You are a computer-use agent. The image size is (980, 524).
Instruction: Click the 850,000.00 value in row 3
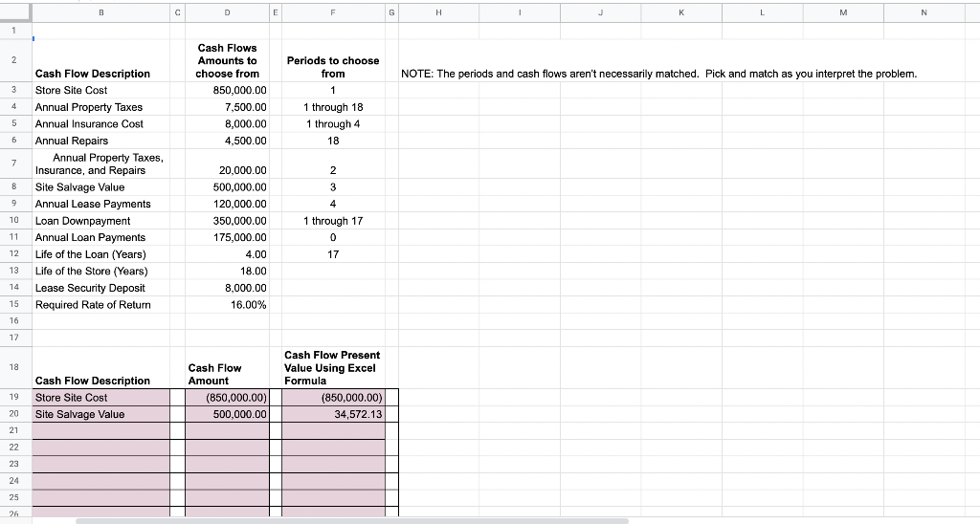tap(228, 90)
